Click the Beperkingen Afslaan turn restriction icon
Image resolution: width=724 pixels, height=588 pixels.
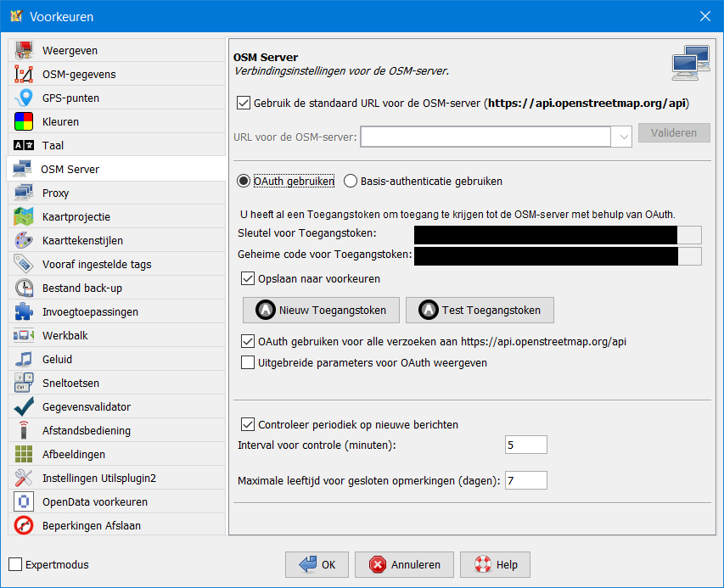(25, 525)
